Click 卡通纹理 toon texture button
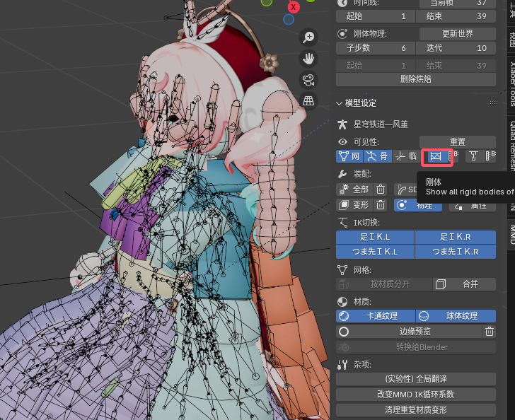Screen dimensions: 515x420 [376, 316]
